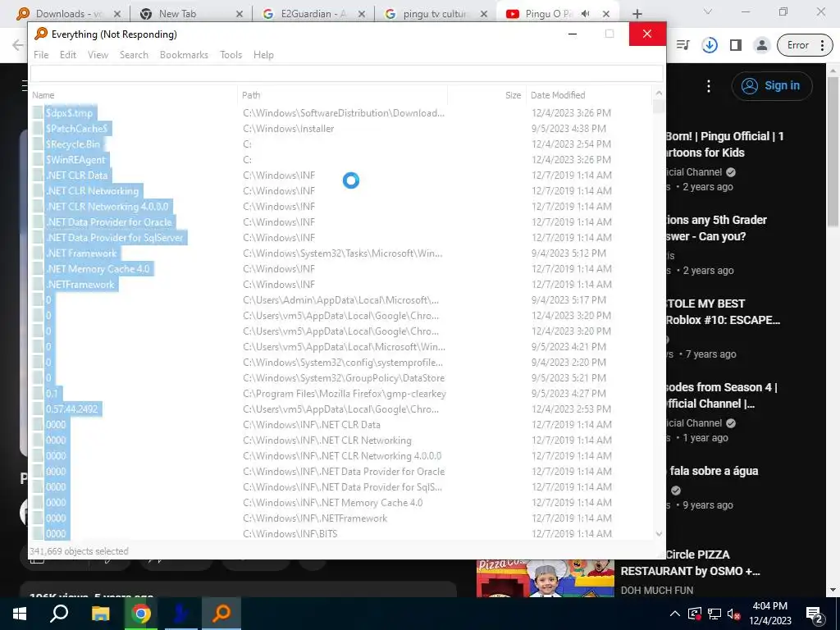
Task: Sort results by Date Modified column header
Action: [589, 95]
